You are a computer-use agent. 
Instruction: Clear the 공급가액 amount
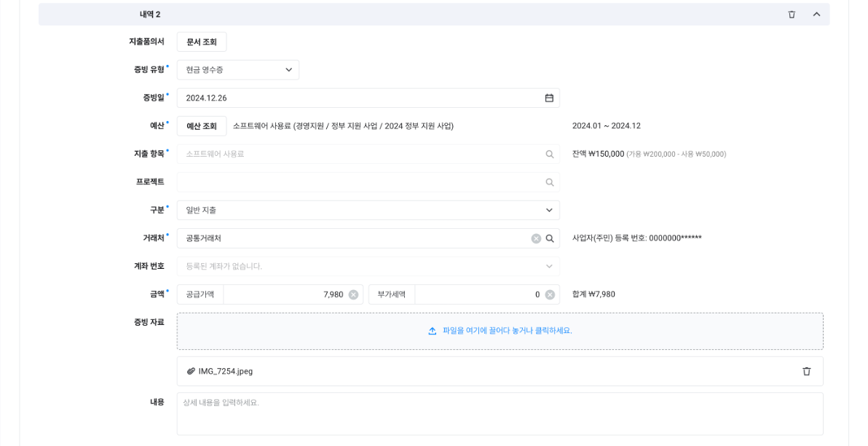(x=353, y=294)
